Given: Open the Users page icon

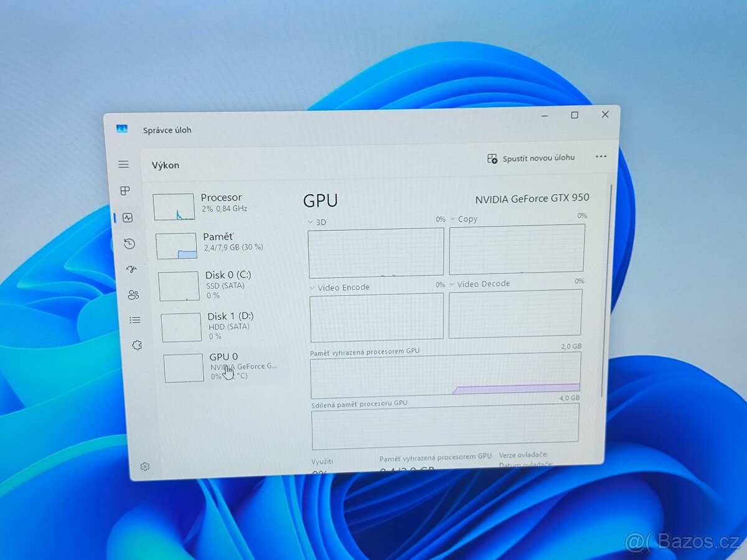Looking at the screenshot, I should click(x=133, y=294).
